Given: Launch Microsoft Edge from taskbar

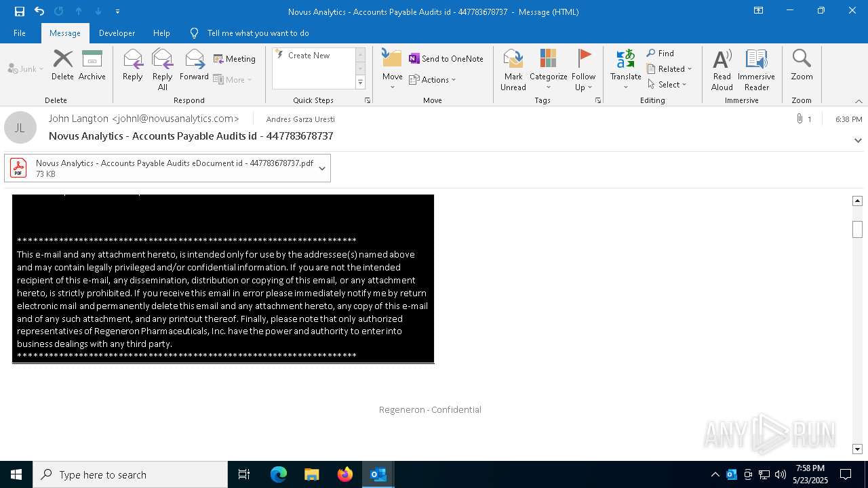Looking at the screenshot, I should 279,474.
